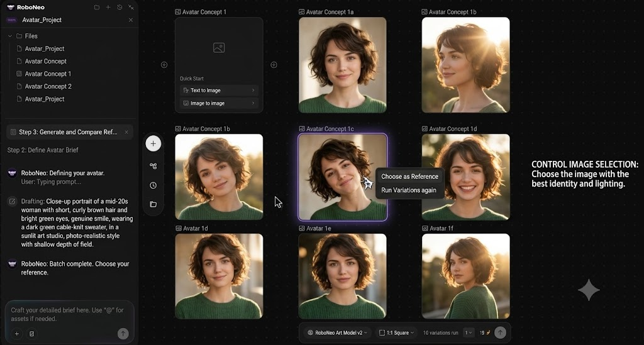This screenshot has height=345, width=644.
Task: Close the Step 3 panel header
Action: (x=126, y=132)
